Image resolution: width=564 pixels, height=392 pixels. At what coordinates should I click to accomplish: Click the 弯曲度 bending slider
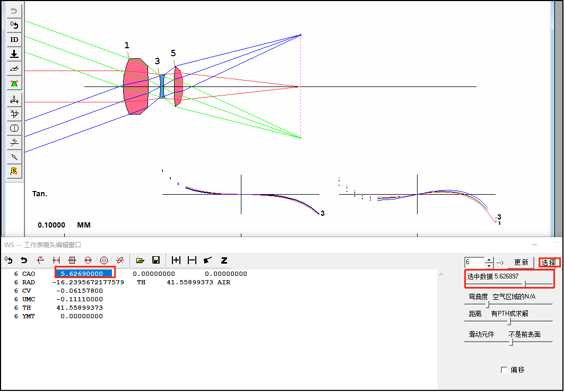pyautogui.click(x=508, y=304)
